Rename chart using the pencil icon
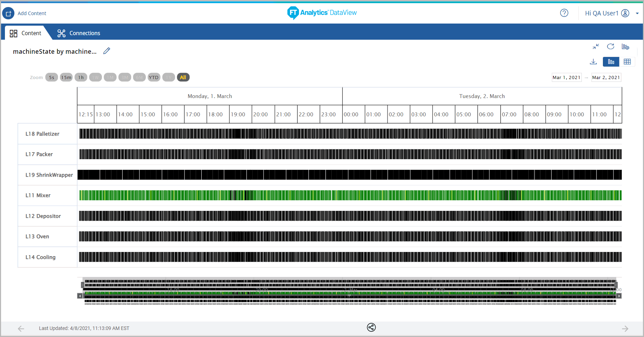 tap(106, 51)
